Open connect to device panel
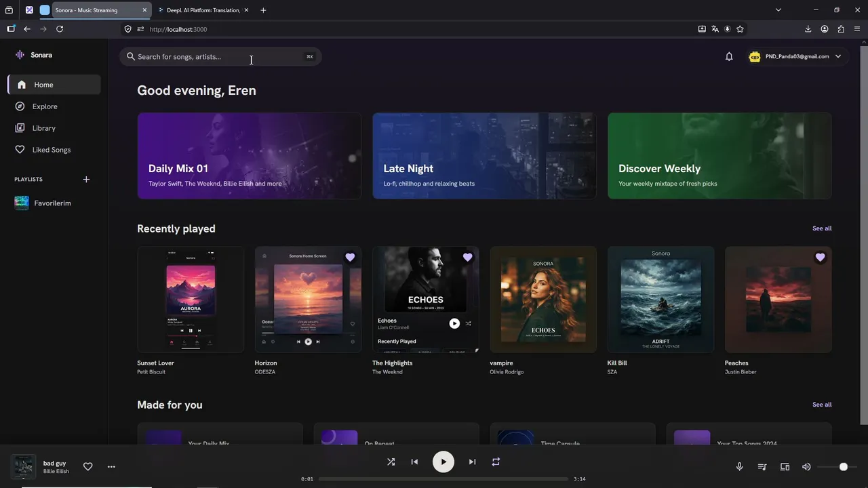This screenshot has height=488, width=868. 785,466
